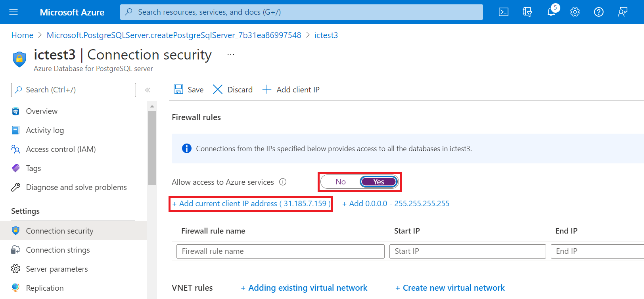
Task: Open the ellipsis more options menu
Action: [231, 55]
